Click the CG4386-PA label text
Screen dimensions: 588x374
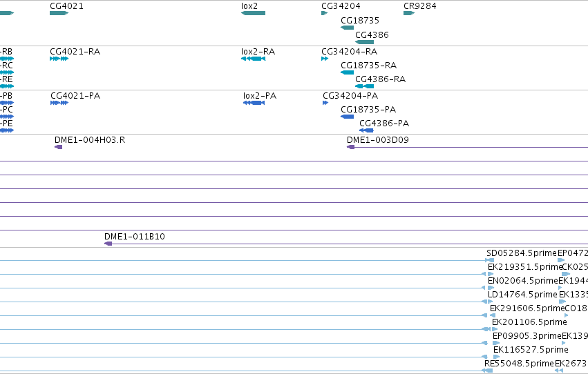pos(384,123)
